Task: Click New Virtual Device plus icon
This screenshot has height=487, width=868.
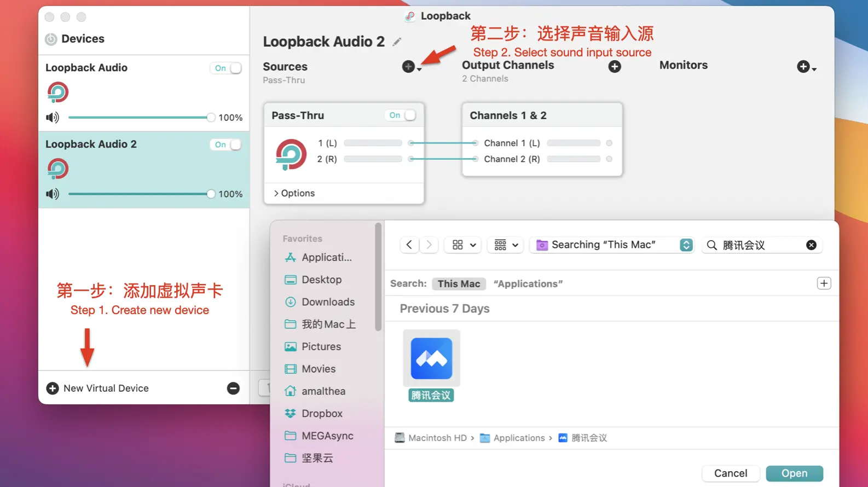Action: 53,389
